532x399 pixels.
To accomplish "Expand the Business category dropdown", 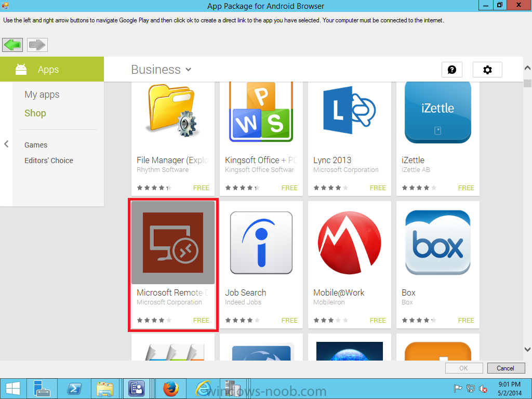I will 161,70.
